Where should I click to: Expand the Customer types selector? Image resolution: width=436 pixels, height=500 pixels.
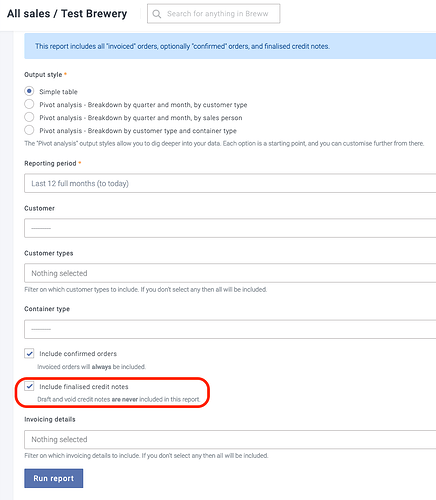tap(230, 273)
